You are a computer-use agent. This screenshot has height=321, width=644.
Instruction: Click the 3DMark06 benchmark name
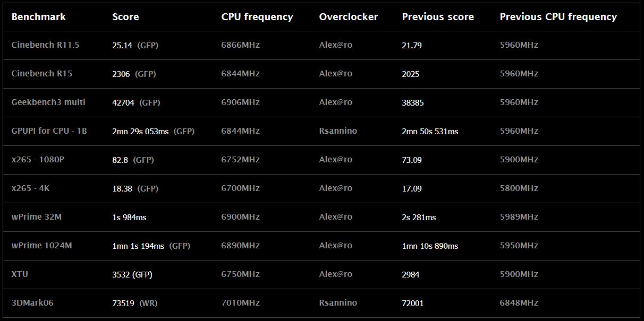click(32, 303)
